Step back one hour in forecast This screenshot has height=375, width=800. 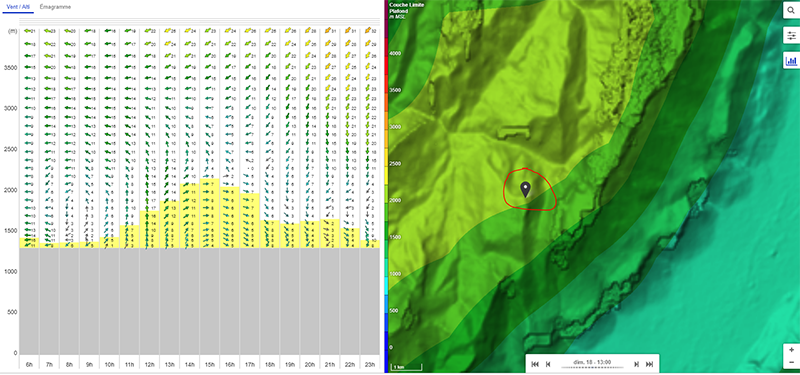pos(548,364)
